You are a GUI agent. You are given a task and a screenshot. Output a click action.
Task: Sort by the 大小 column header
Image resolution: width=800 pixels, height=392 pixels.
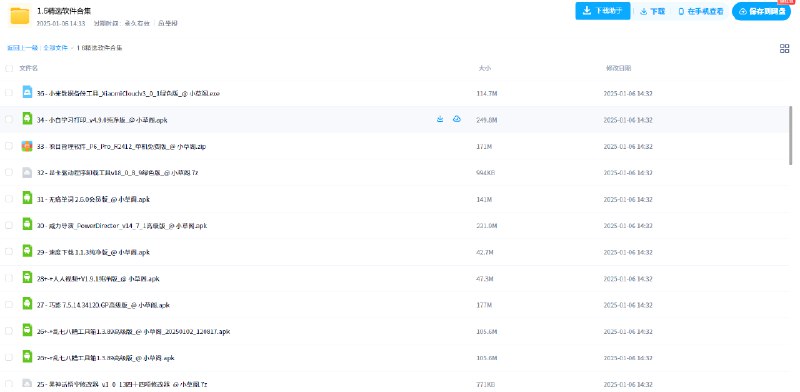pos(484,68)
